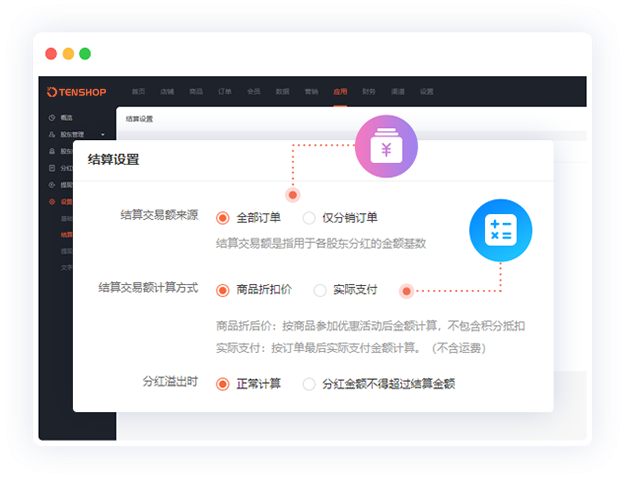Choose 分红金额不得超过结算金额 option
Viewport: 625px width, 479px height.
pyautogui.click(x=309, y=384)
